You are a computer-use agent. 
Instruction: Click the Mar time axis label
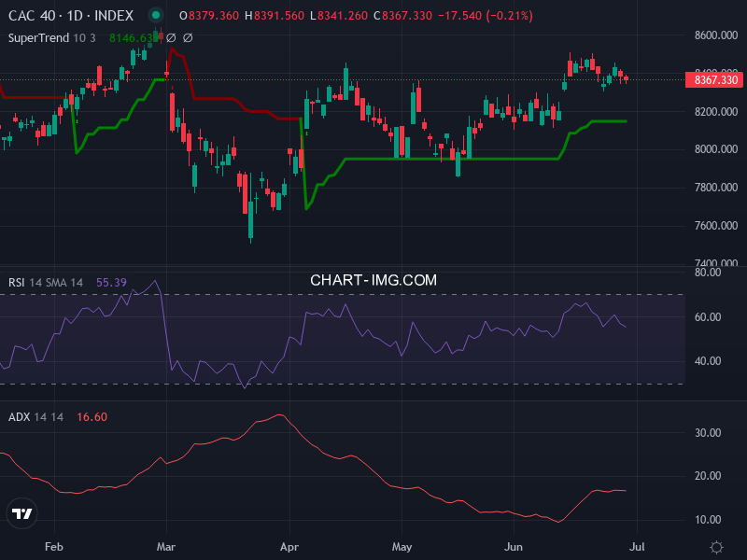click(x=166, y=547)
